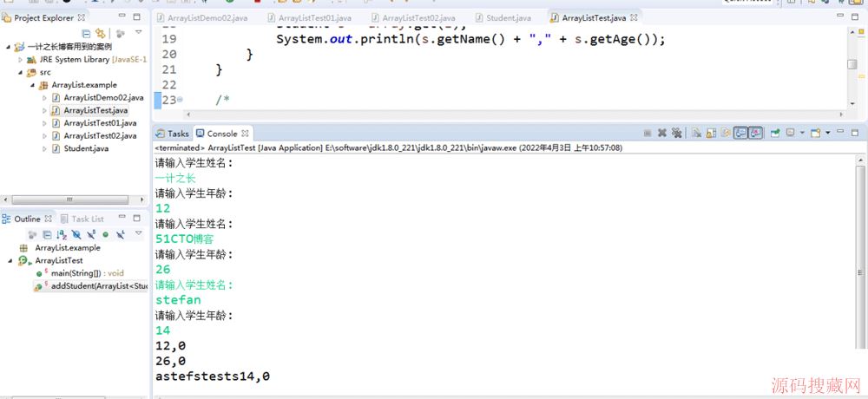This screenshot has width=868, height=399.
Task: Toggle Link with Editor in Project Explorer
Action: (100, 33)
